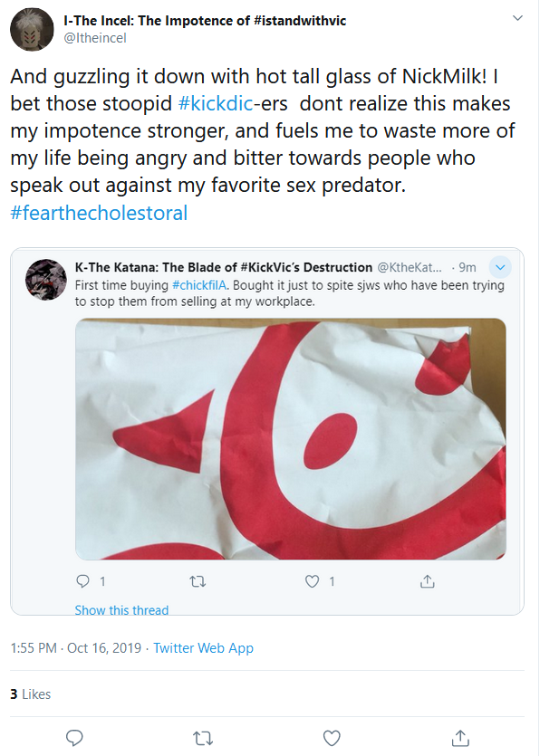Click the K-The Katana profile avatar
Screen dimensions: 559x756
click(x=46, y=280)
